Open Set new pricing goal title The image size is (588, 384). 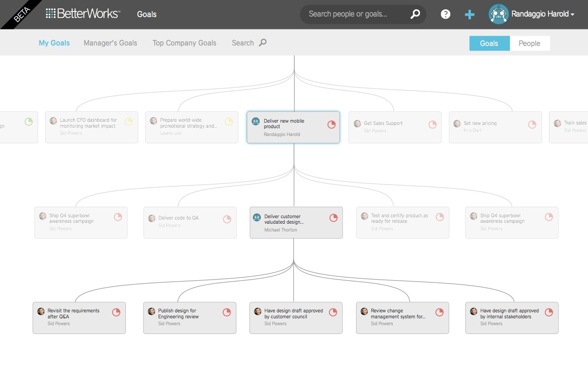coord(480,123)
